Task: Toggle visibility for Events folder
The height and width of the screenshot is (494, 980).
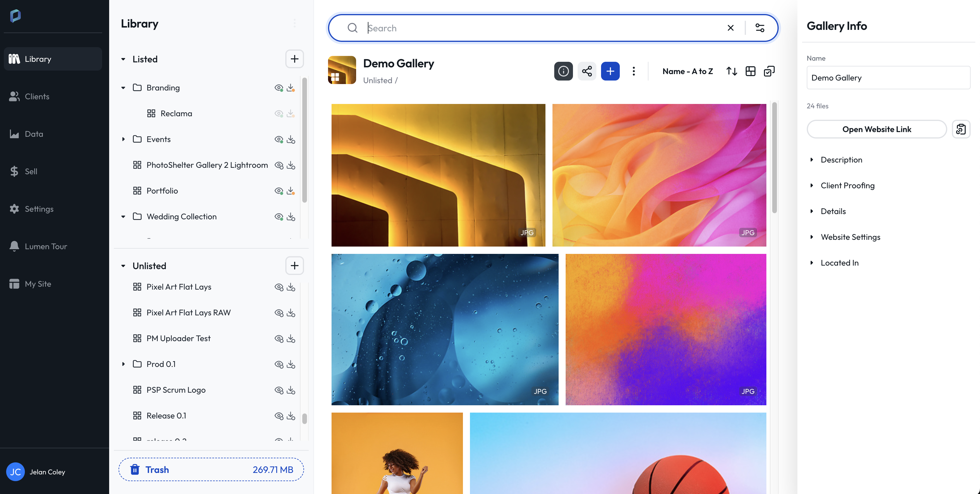Action: click(x=279, y=139)
